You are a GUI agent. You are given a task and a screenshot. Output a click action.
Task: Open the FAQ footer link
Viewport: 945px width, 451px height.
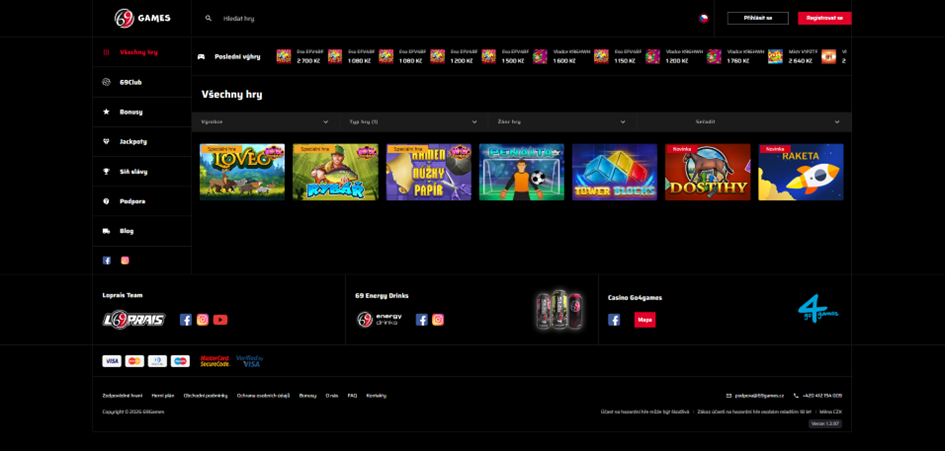(x=352, y=396)
